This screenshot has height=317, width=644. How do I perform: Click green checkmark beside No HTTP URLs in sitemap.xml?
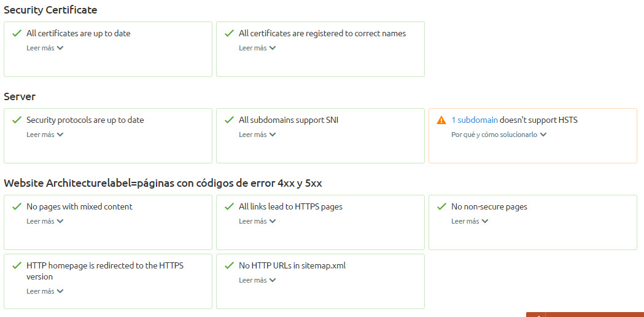[229, 265]
